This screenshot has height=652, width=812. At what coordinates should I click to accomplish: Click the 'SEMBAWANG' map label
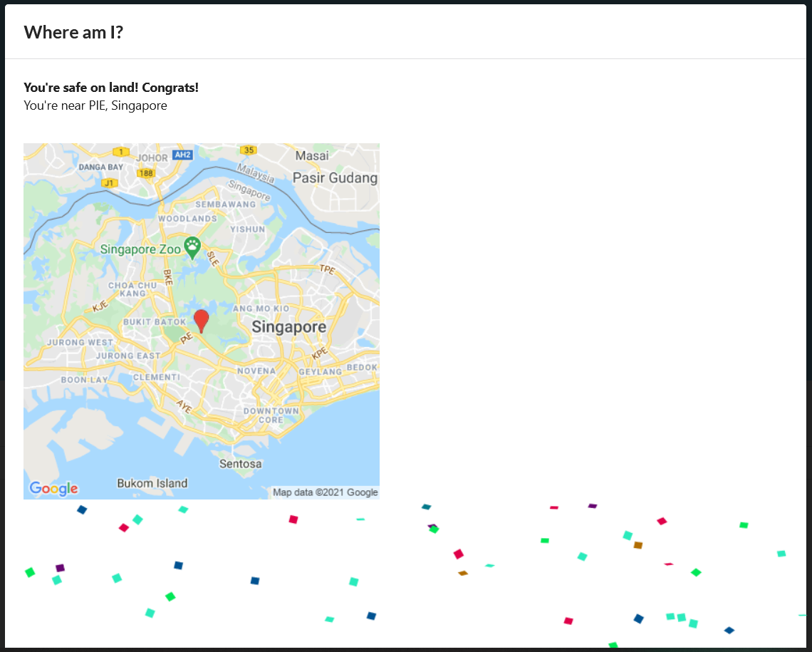pos(225,205)
